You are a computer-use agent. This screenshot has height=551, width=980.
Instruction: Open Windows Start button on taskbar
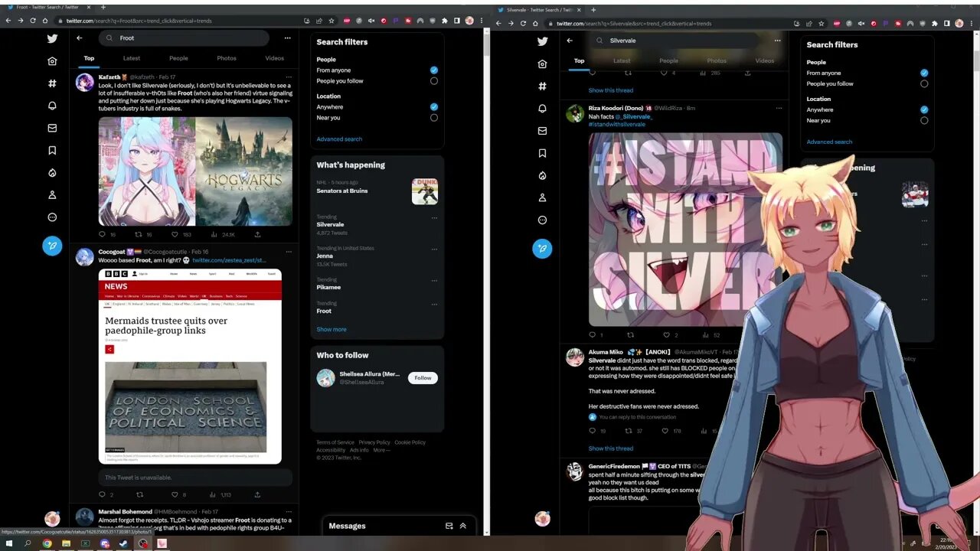pos(8,543)
